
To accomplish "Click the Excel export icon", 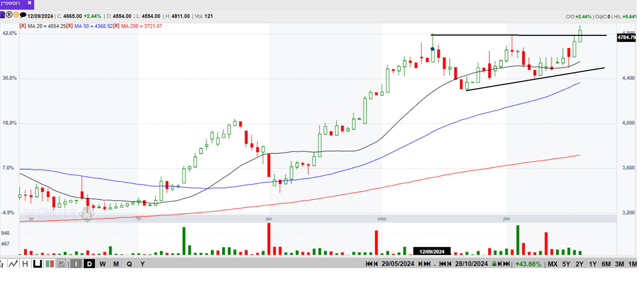I will coord(2,15).
